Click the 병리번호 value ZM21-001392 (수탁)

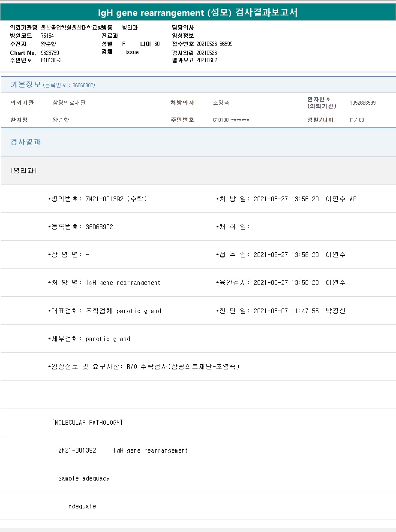(x=116, y=199)
